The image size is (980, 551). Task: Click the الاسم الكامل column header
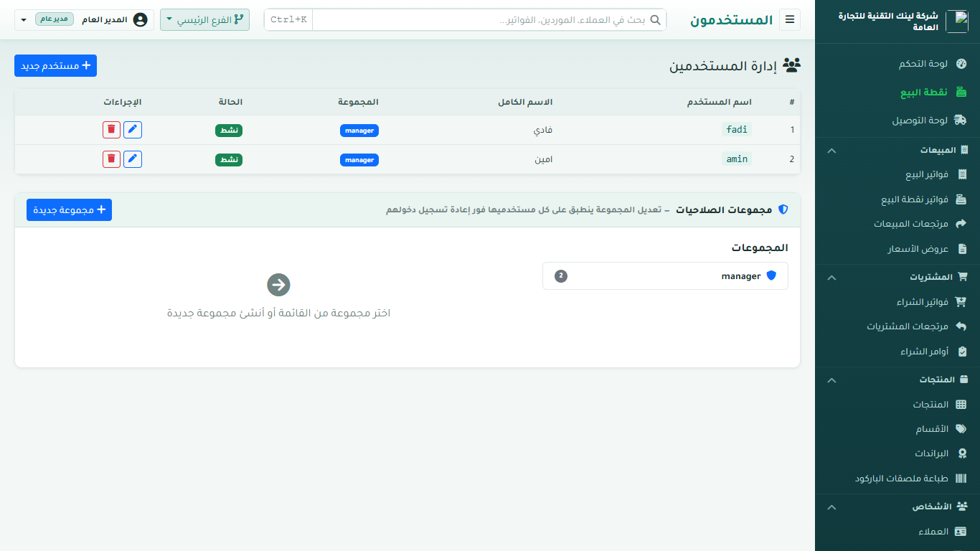(x=525, y=102)
